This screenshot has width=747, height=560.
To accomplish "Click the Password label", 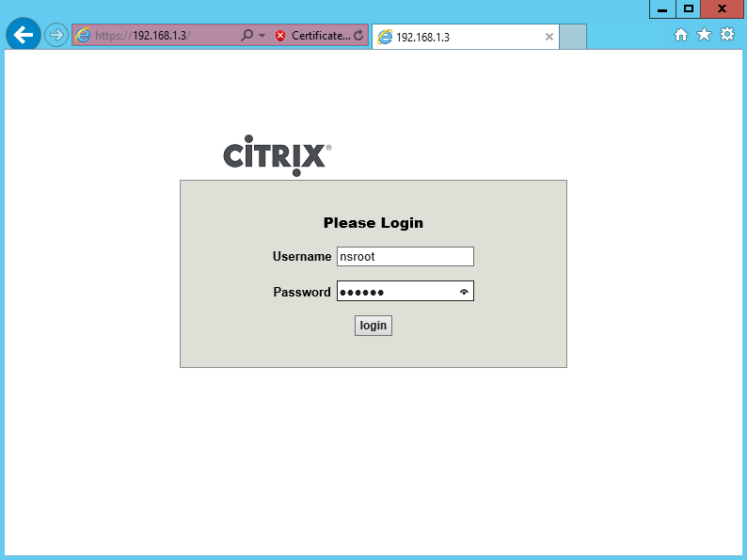I will tap(302, 292).
